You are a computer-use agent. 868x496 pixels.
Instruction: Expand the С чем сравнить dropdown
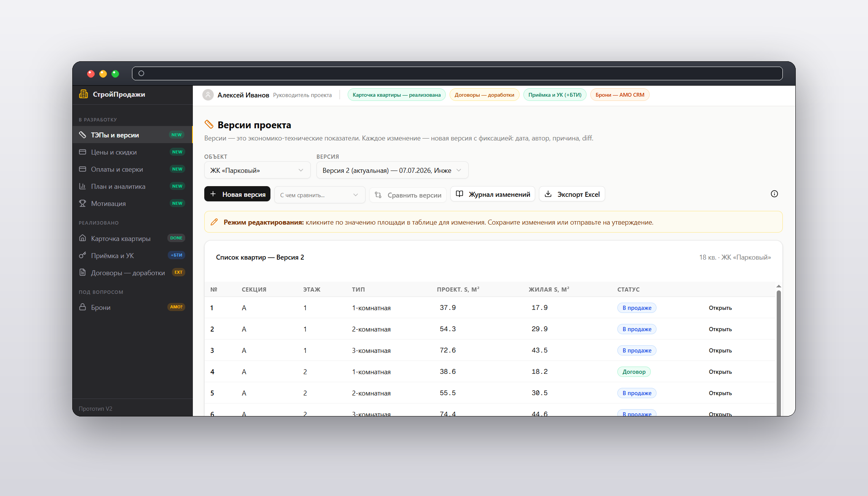[x=320, y=195]
